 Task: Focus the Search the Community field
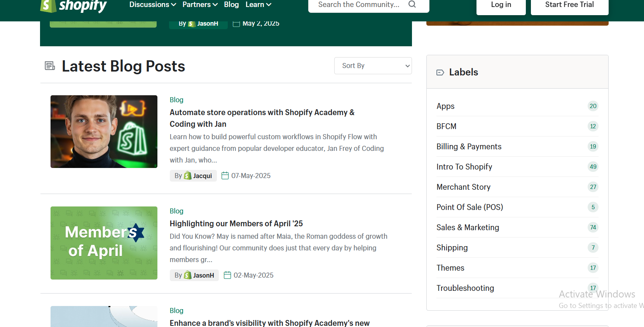pos(359,5)
